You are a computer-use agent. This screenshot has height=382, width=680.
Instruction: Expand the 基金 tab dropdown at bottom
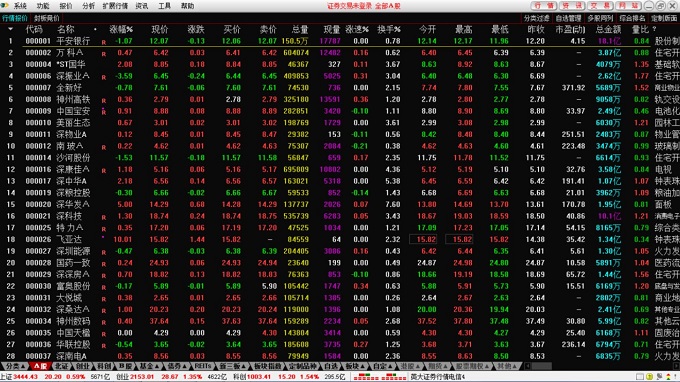(x=148, y=366)
